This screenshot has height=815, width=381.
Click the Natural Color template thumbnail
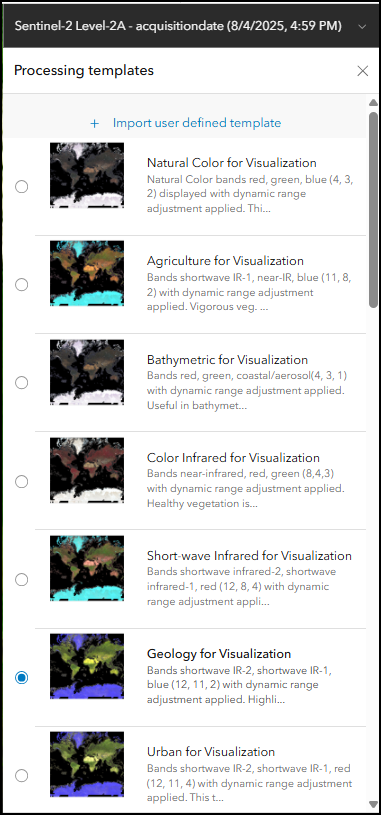click(x=87, y=176)
